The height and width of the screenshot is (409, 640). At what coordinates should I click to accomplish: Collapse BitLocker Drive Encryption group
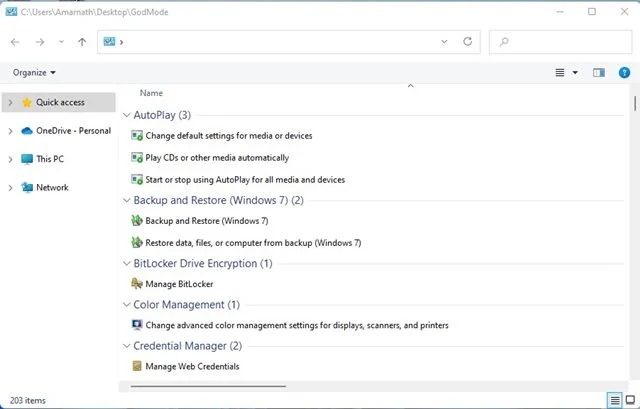pos(127,263)
